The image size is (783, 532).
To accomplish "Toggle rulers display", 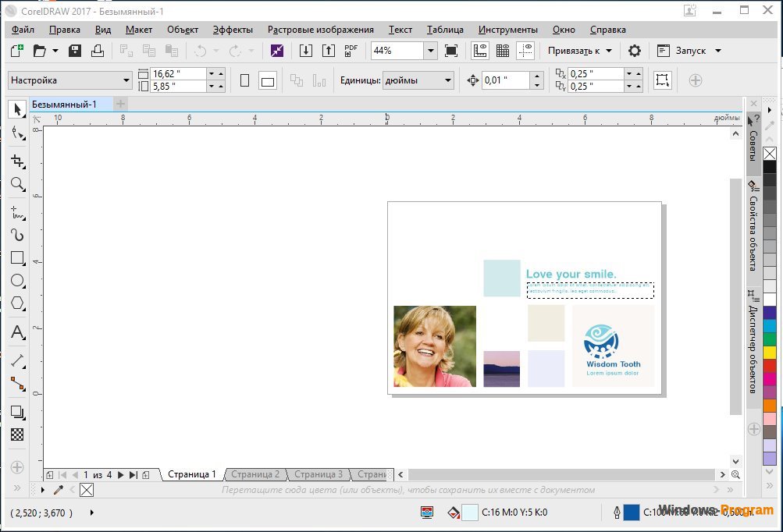I will [x=480, y=51].
